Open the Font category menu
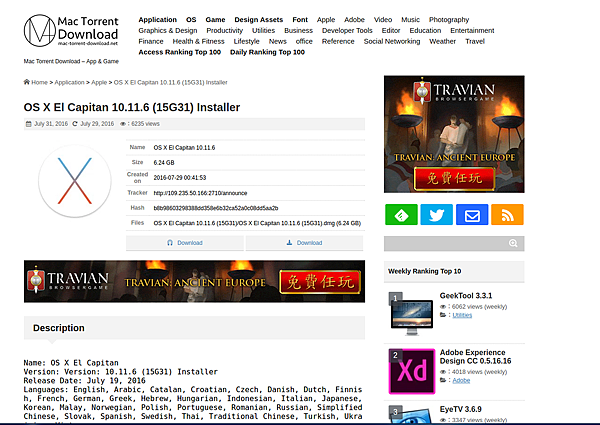 coord(300,20)
